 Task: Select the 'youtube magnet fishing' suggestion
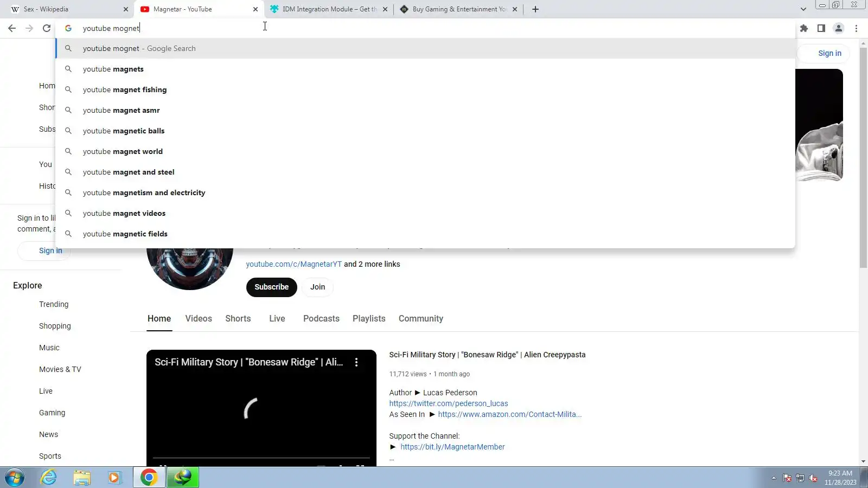[x=425, y=89]
